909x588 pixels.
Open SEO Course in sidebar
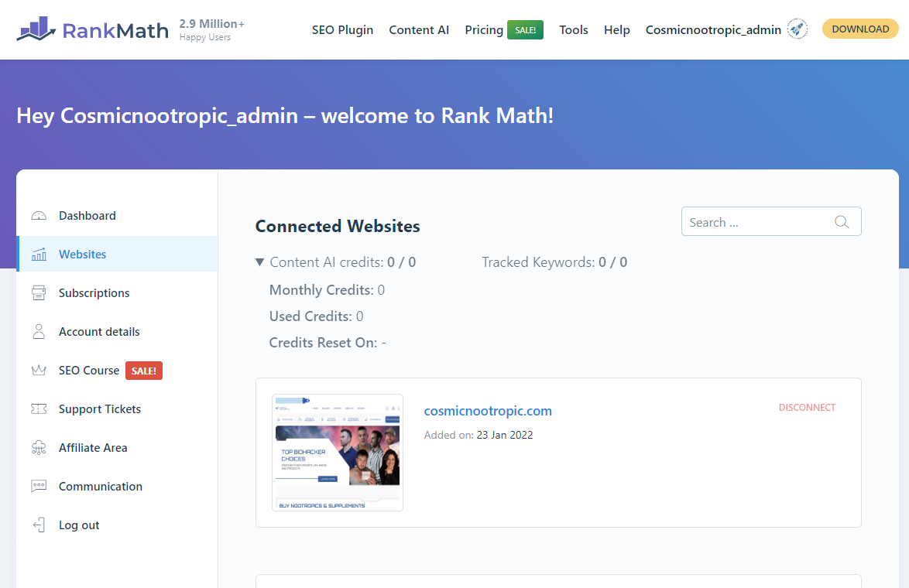coord(89,370)
